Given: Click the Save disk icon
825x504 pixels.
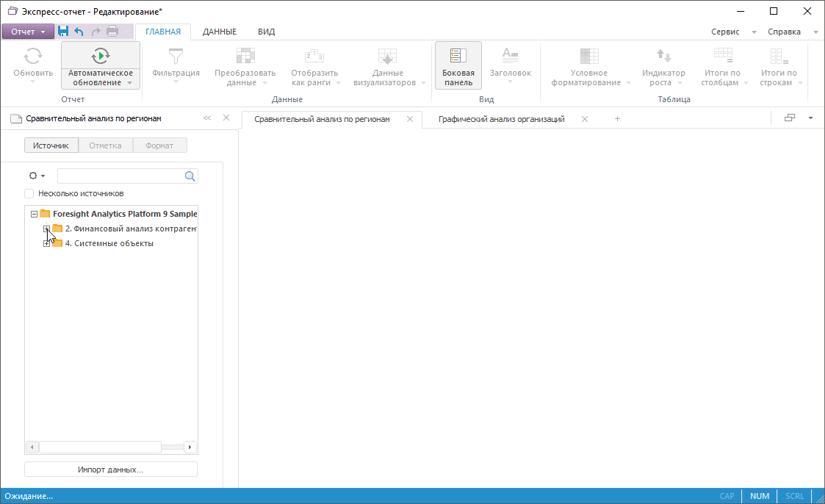Looking at the screenshot, I should 63,31.
